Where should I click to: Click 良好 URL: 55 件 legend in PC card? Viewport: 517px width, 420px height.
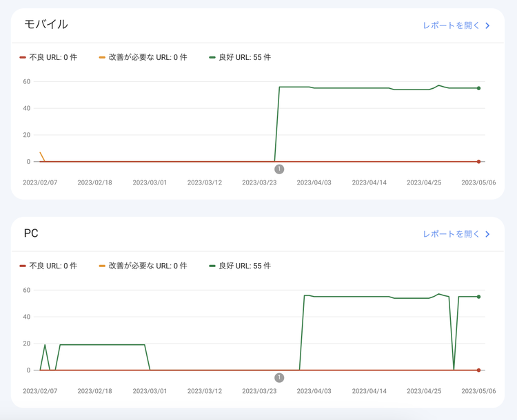[x=240, y=266]
